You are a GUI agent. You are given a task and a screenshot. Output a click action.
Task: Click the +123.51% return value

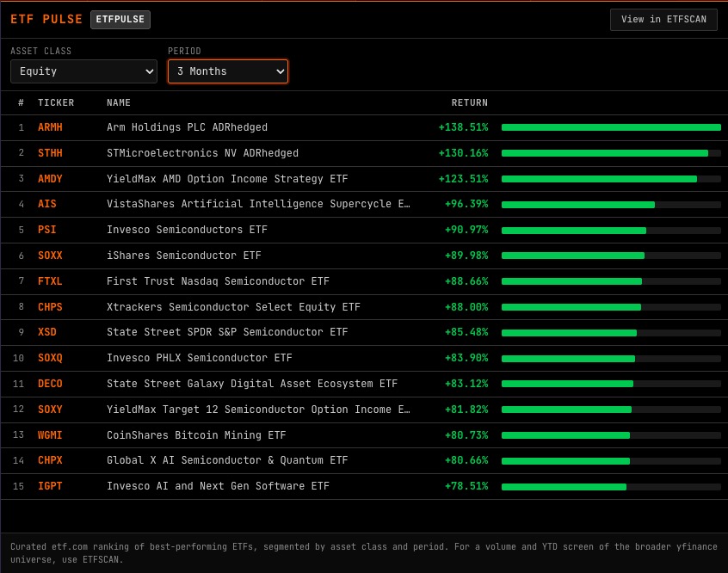463,179
